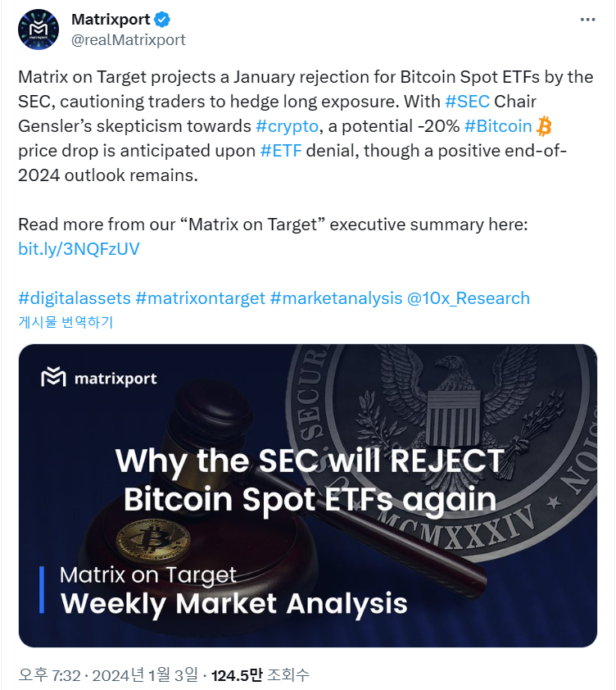Click the #marketanalysis hashtag
Viewport: 616px width, 690px height.
coord(336,298)
